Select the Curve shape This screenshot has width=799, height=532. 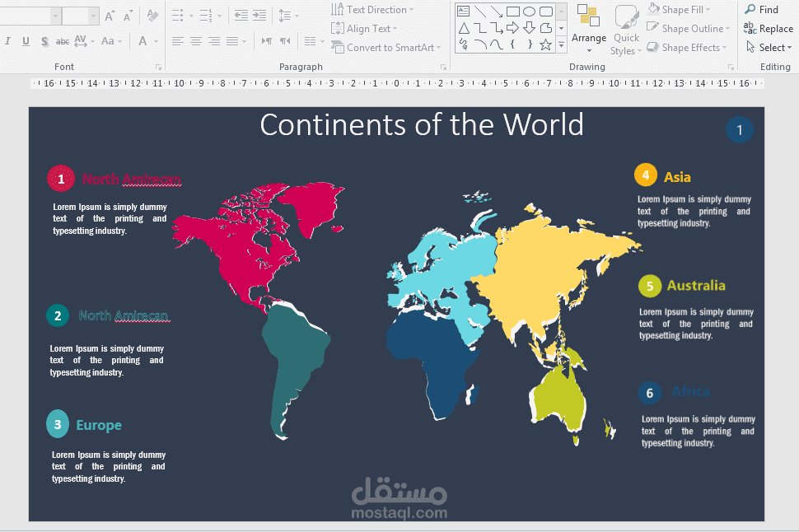pos(497,44)
